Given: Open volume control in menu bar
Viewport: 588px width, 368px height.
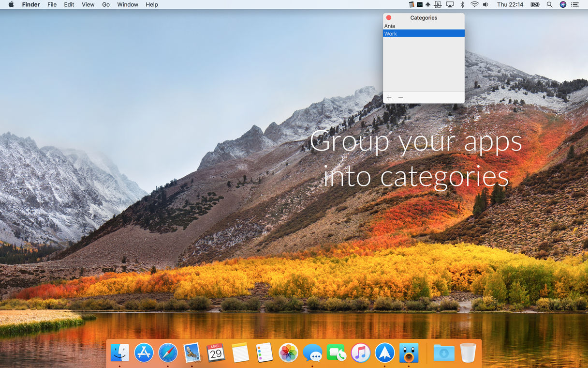Looking at the screenshot, I should click(485, 4).
